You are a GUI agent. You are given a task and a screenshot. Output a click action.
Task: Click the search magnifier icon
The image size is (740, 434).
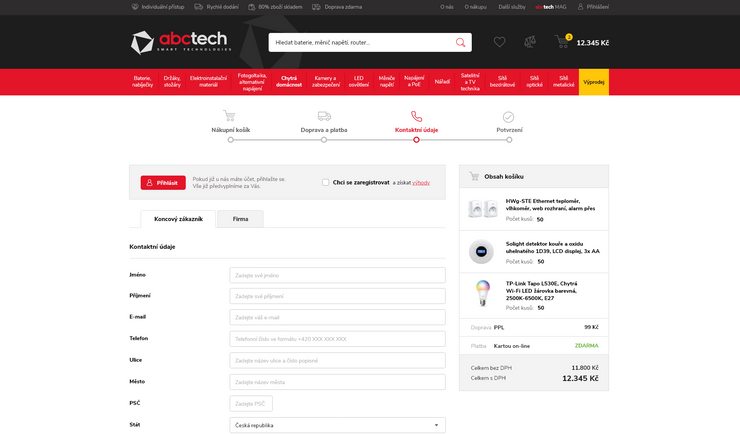tap(460, 42)
